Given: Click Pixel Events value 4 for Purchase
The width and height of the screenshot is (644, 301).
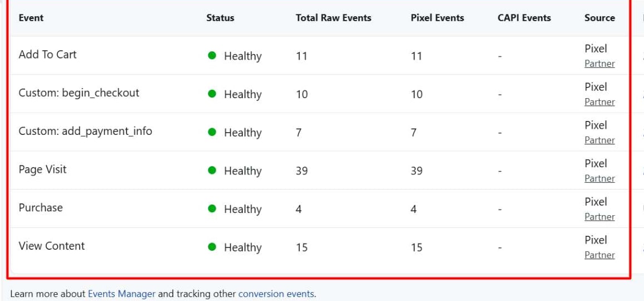Looking at the screenshot, I should pos(413,209).
